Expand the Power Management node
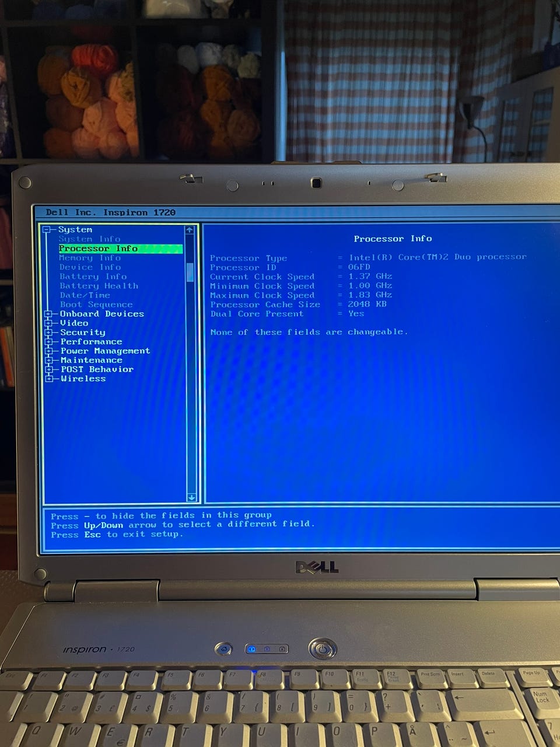This screenshot has height=747, width=560. coord(48,351)
